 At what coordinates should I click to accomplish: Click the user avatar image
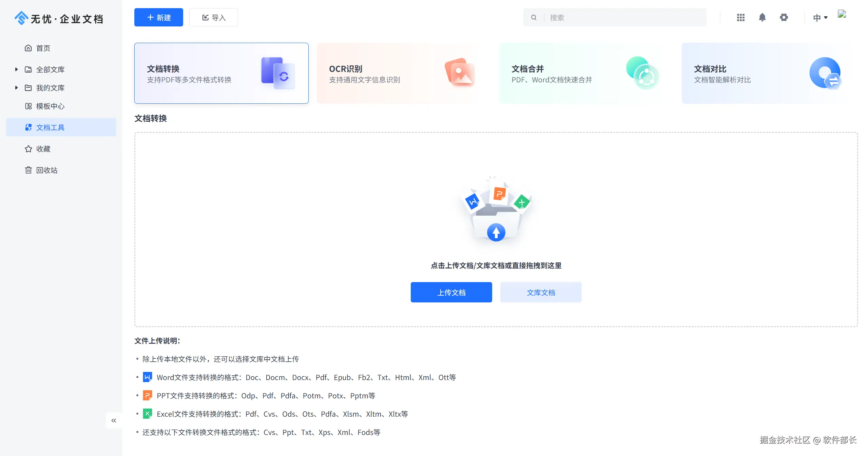point(842,14)
